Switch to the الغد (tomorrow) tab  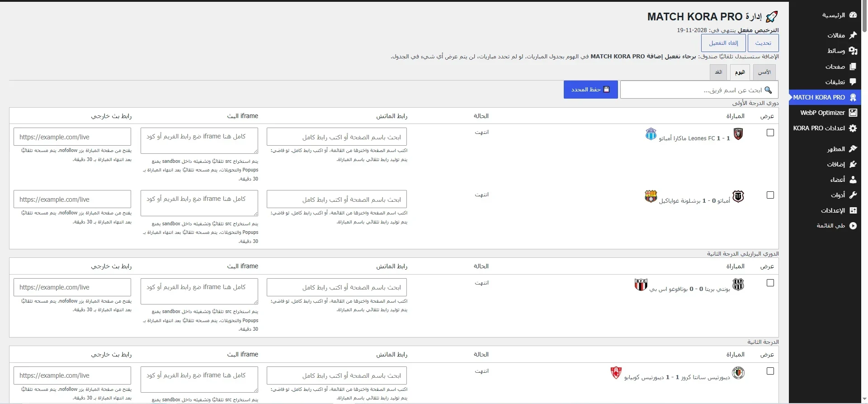pyautogui.click(x=718, y=72)
